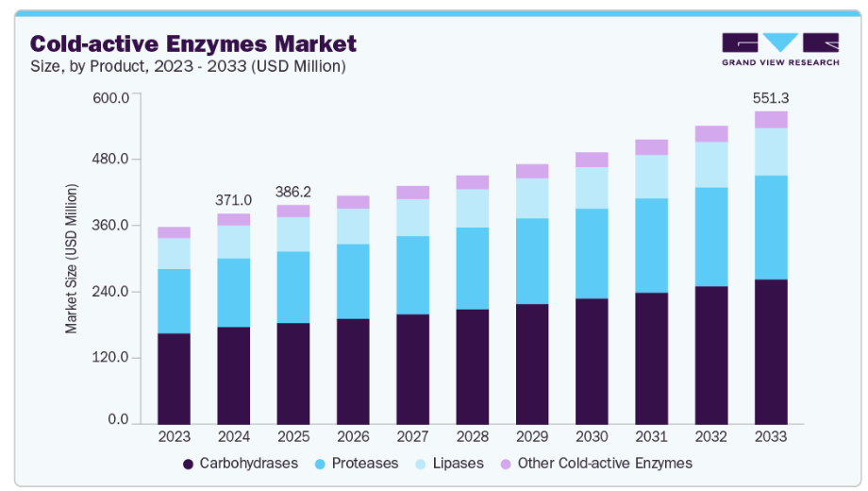The width and height of the screenshot is (868, 491).
Task: Click the Grand View Research logo
Action: 779,50
